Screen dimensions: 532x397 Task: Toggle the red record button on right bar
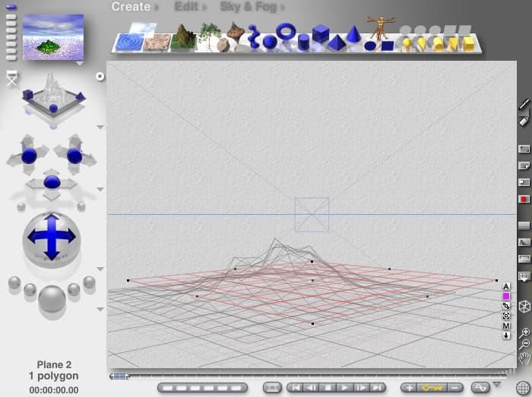click(x=524, y=199)
